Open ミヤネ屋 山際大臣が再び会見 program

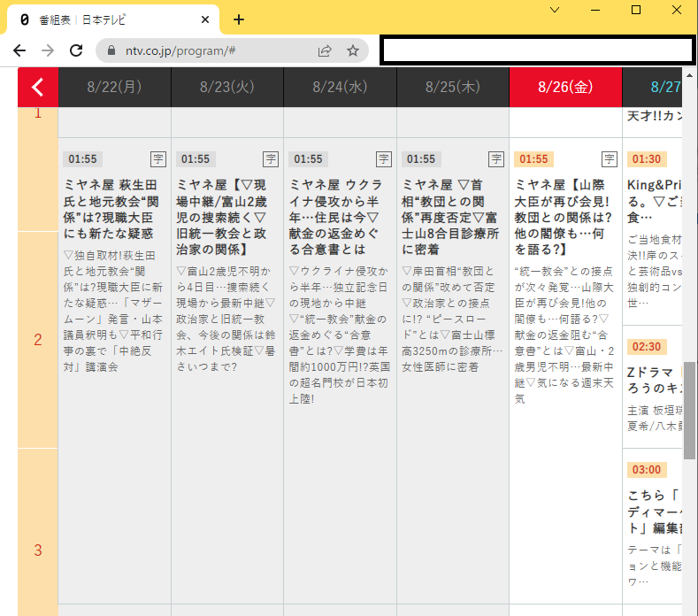tap(564, 217)
